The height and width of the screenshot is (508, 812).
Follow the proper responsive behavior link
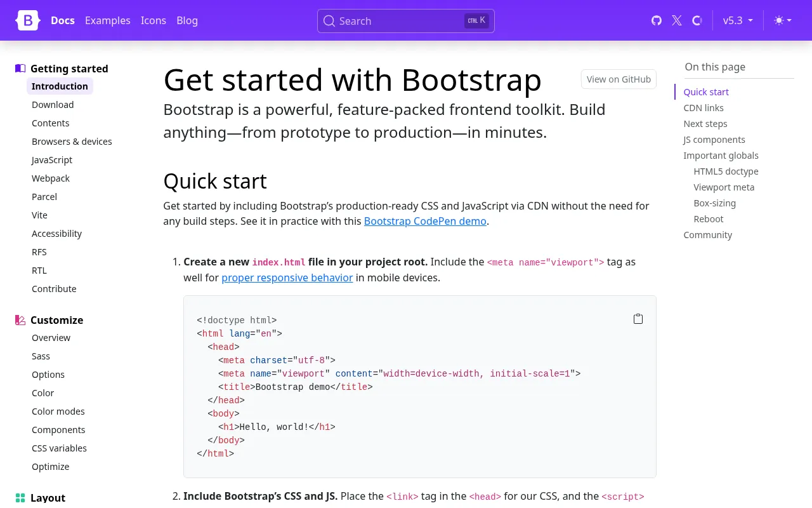click(x=287, y=277)
